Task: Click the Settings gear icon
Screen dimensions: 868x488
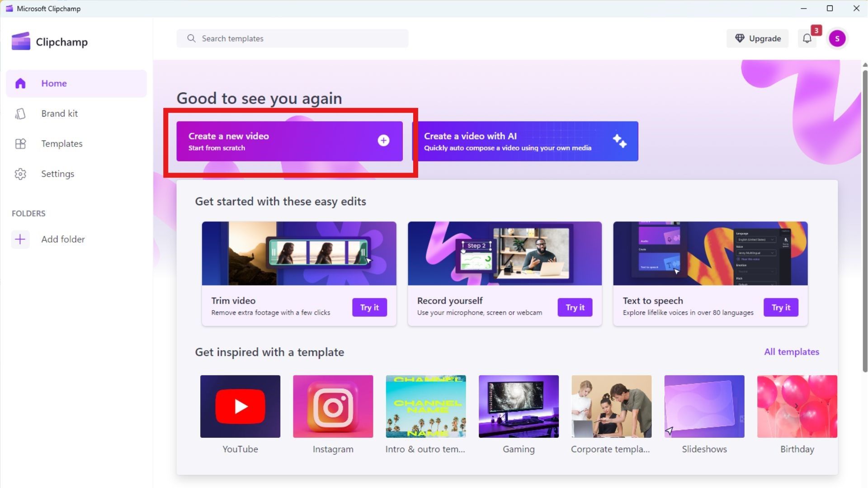Action: tap(20, 174)
